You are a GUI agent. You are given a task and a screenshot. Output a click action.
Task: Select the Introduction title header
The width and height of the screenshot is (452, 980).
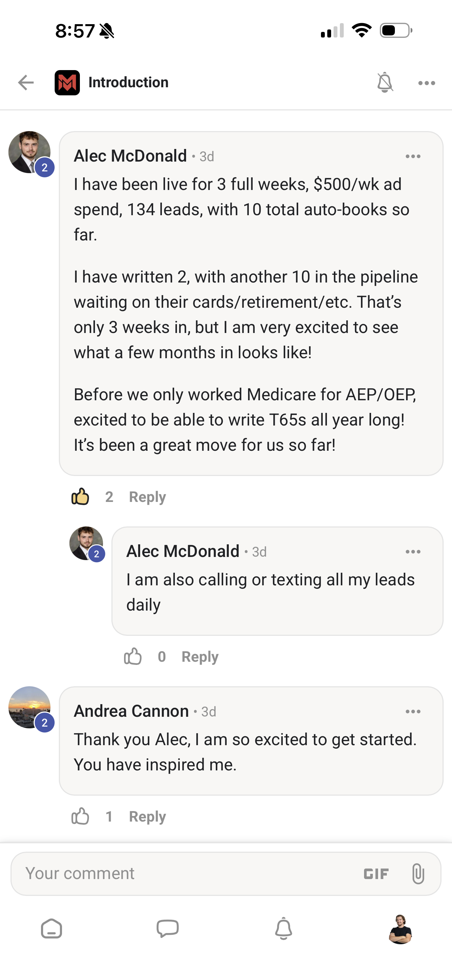click(128, 82)
